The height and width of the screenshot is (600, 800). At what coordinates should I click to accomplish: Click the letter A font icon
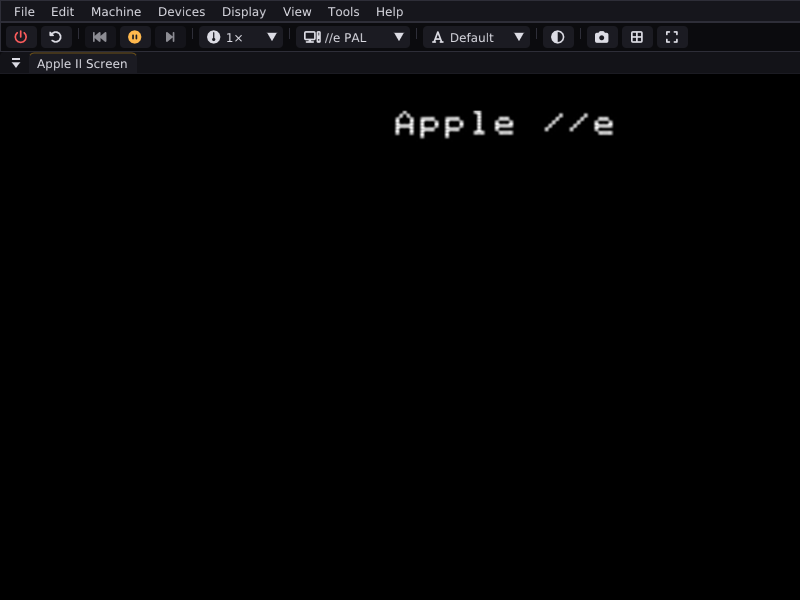[437, 37]
